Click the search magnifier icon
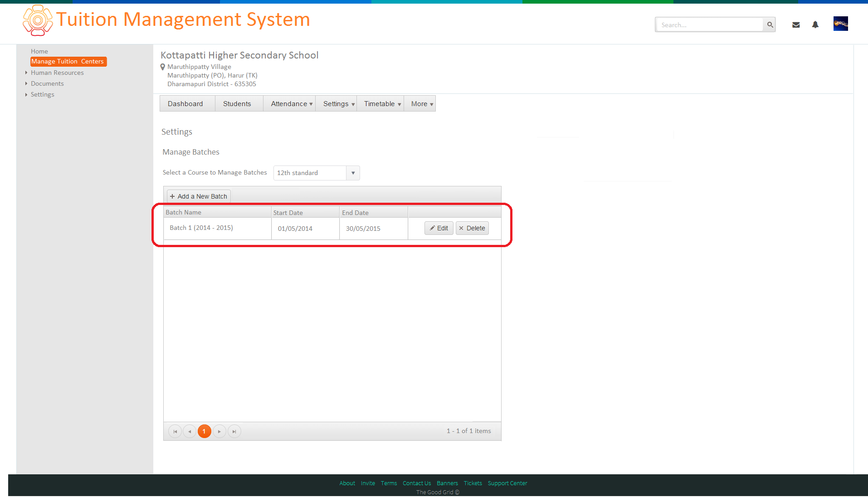The image size is (868, 497). point(770,25)
